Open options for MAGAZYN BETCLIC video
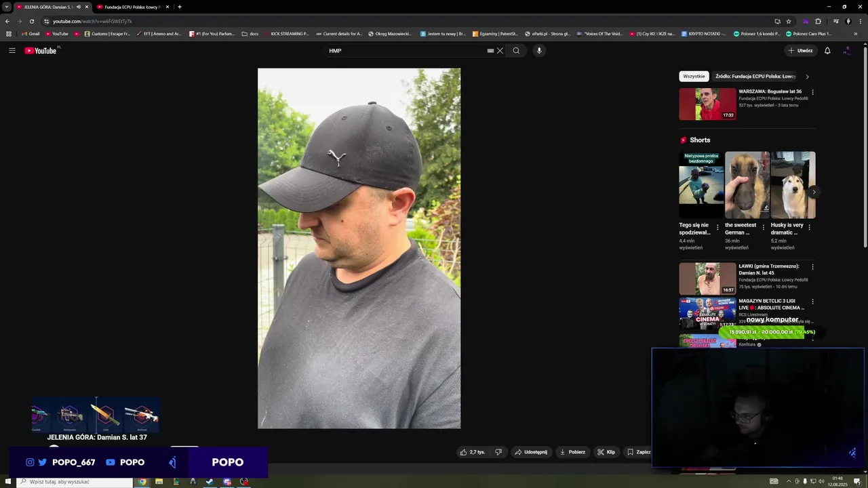 (812, 302)
